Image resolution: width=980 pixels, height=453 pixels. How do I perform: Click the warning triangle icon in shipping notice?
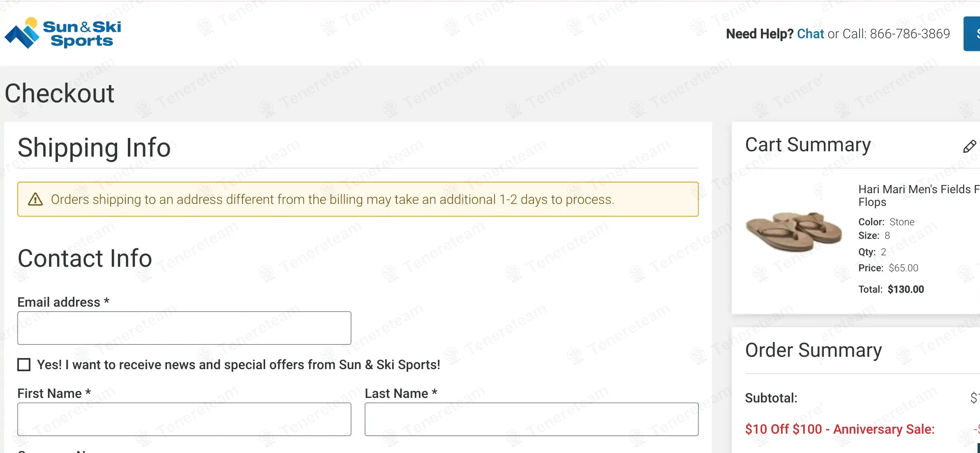tap(35, 199)
